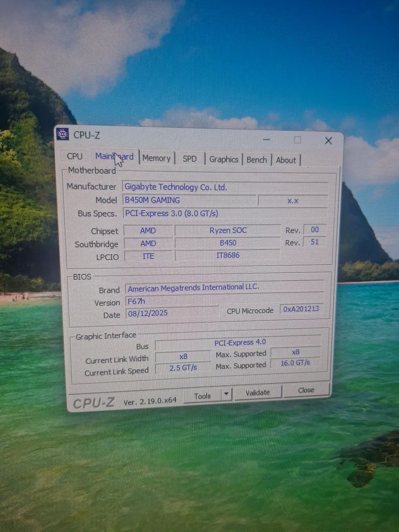Select manufacturer field Gigabyte Technology Co. Ltd.
This screenshot has height=532, width=399.
coord(225,187)
